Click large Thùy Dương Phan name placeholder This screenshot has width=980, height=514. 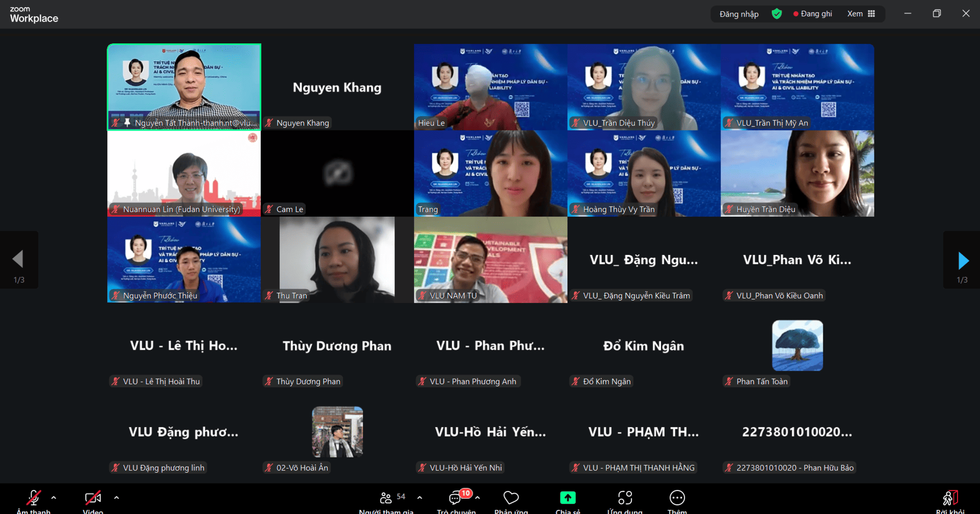pyautogui.click(x=337, y=346)
